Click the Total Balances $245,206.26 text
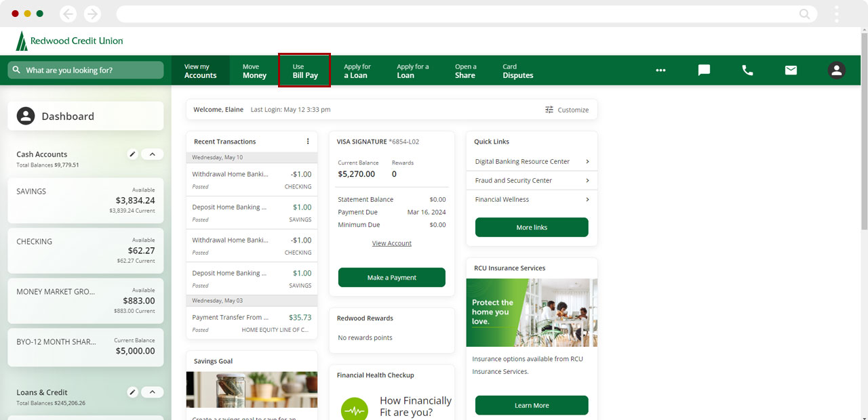The height and width of the screenshot is (420, 868). pyautogui.click(x=51, y=403)
